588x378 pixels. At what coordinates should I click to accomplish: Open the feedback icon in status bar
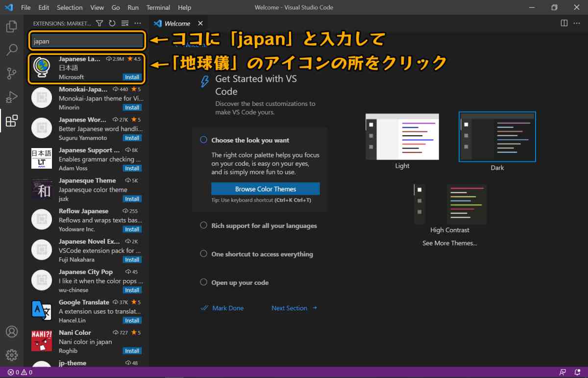tap(563, 372)
